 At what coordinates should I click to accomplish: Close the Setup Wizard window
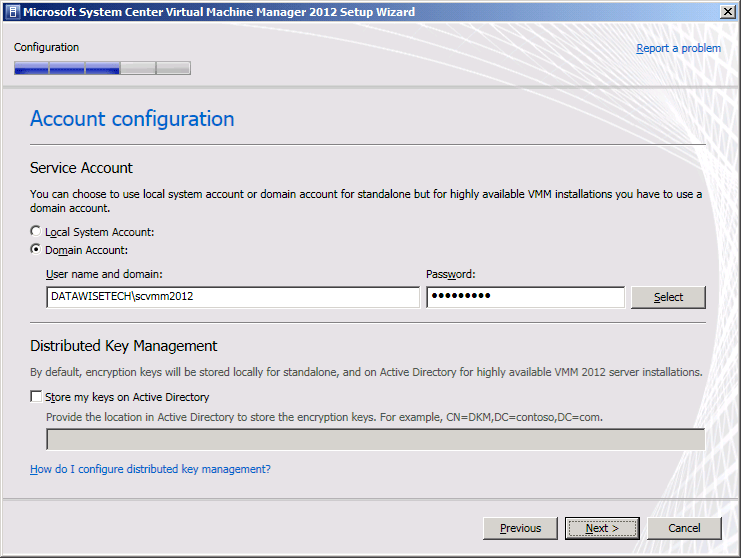pyautogui.click(x=727, y=12)
